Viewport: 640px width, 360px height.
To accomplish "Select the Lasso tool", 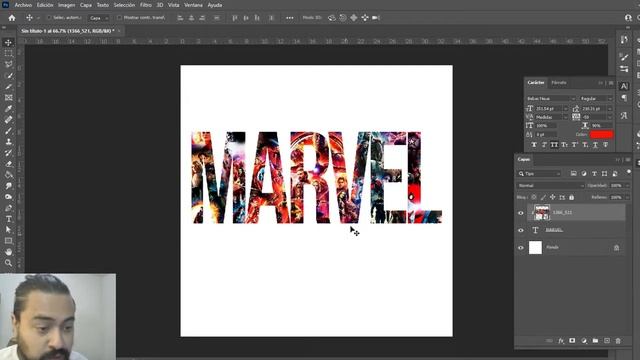I will [x=8, y=64].
